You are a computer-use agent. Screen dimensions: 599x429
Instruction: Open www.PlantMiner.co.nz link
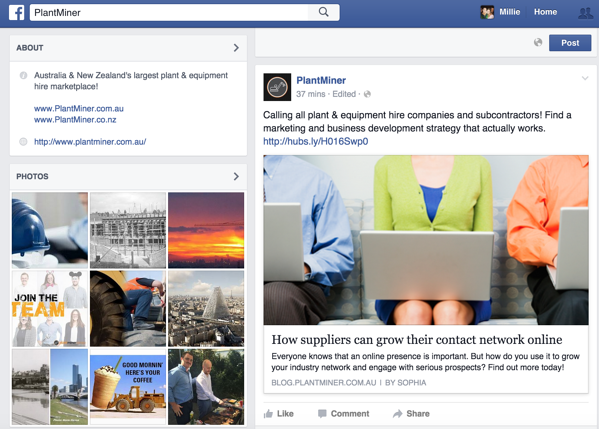(x=75, y=120)
